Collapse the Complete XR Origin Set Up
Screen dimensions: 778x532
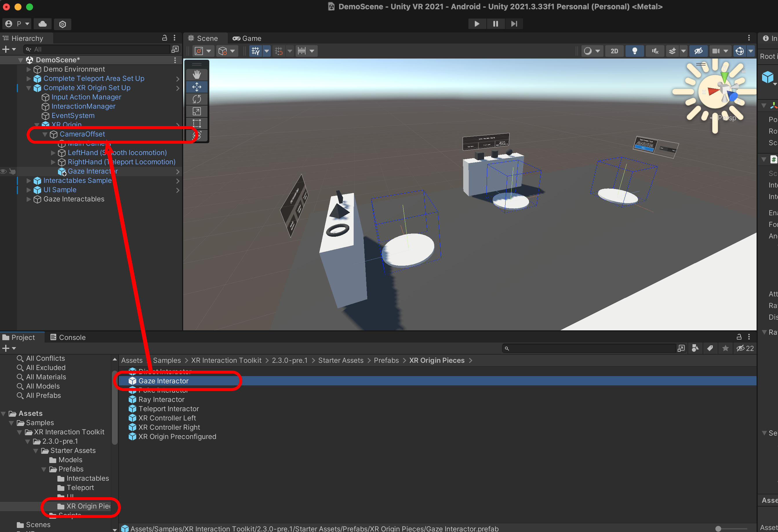pos(29,88)
